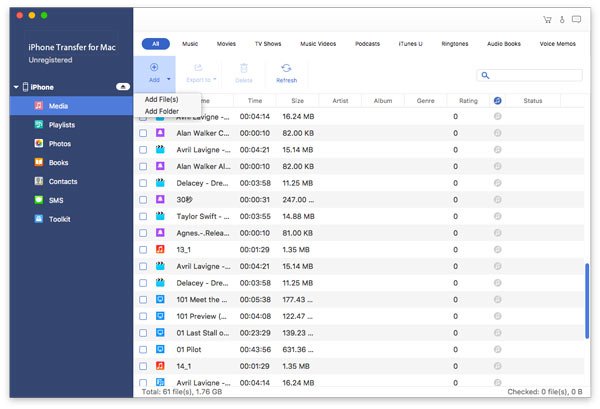Click the Media sidebar icon
Viewport: 600px width, 409px height.
tap(39, 106)
